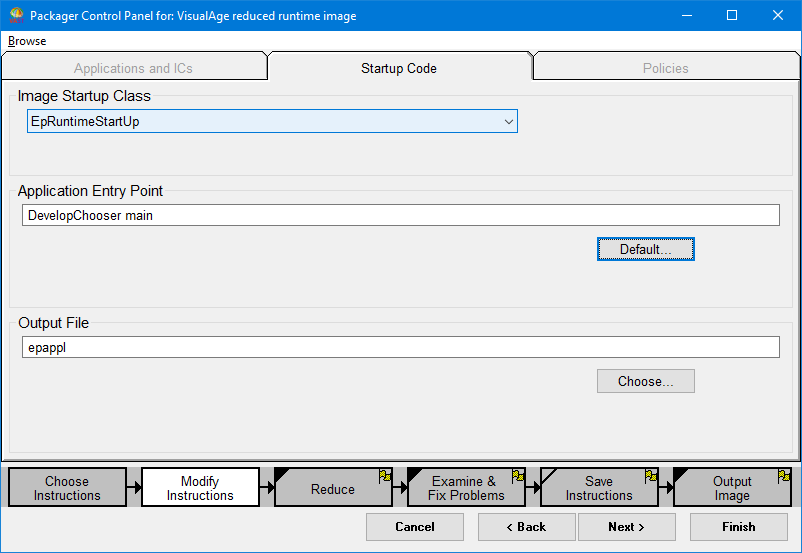The width and height of the screenshot is (802, 553).
Task: Open the Examine & Fix Problems step
Action: 465,488
